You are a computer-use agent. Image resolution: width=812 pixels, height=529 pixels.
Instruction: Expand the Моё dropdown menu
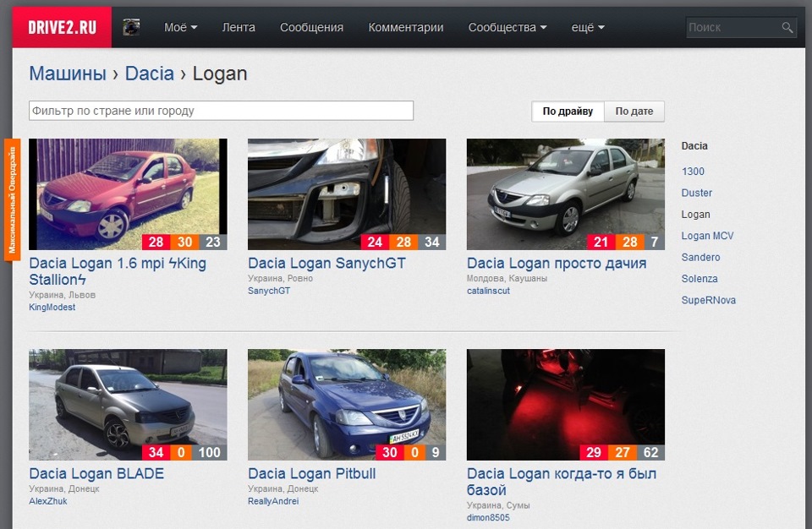point(180,27)
